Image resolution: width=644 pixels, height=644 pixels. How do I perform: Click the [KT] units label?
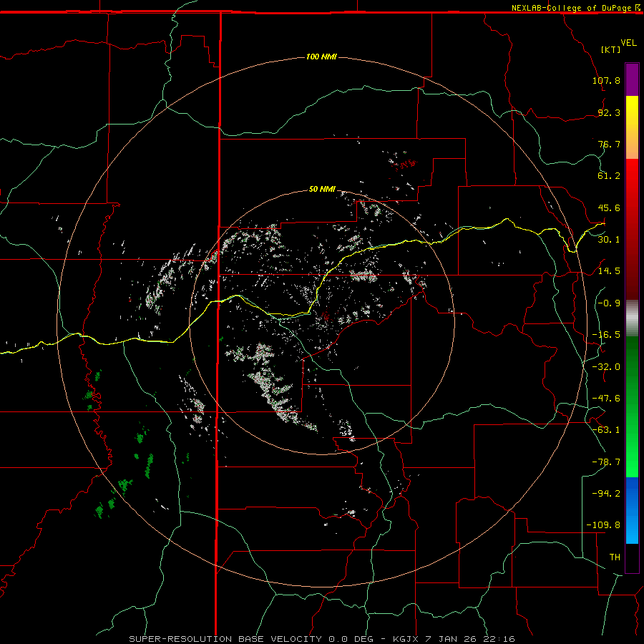point(610,49)
